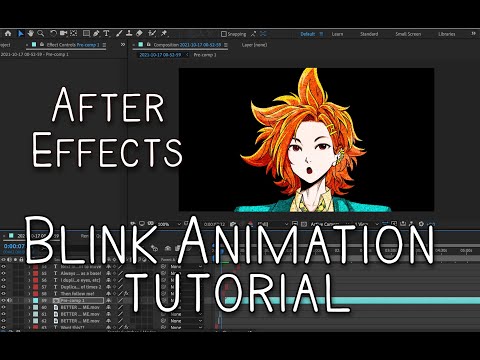Click label color swatch of layer 62
The height and width of the screenshot is (360, 480).
[35, 321]
